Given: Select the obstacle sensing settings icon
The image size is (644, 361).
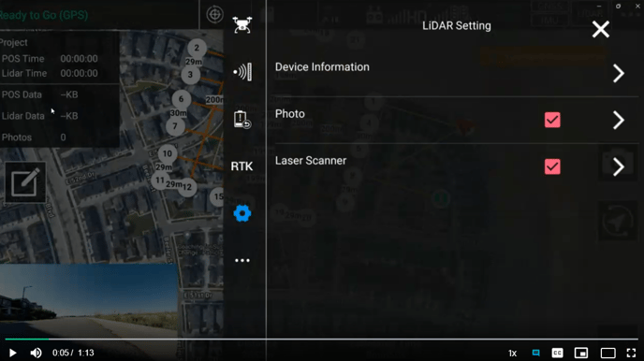Looking at the screenshot, I should 242,72.
